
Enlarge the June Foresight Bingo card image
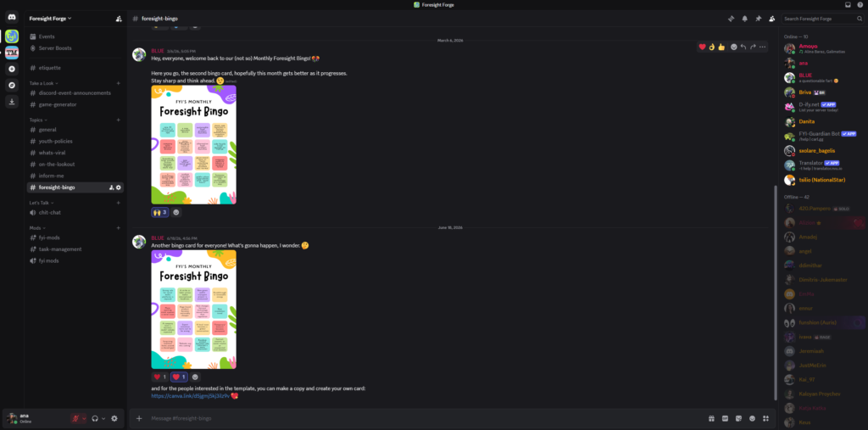[194, 310]
